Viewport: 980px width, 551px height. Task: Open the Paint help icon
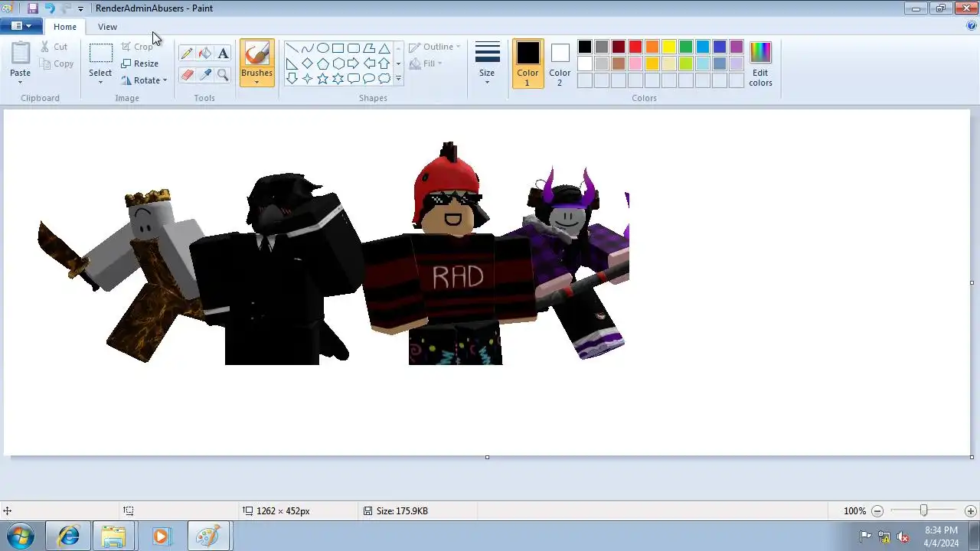pyautogui.click(x=972, y=26)
